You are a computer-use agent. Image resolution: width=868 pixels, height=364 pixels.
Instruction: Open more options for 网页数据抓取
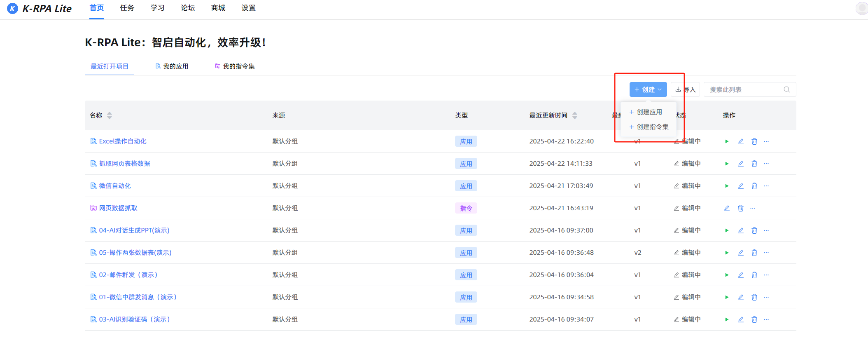point(753,208)
